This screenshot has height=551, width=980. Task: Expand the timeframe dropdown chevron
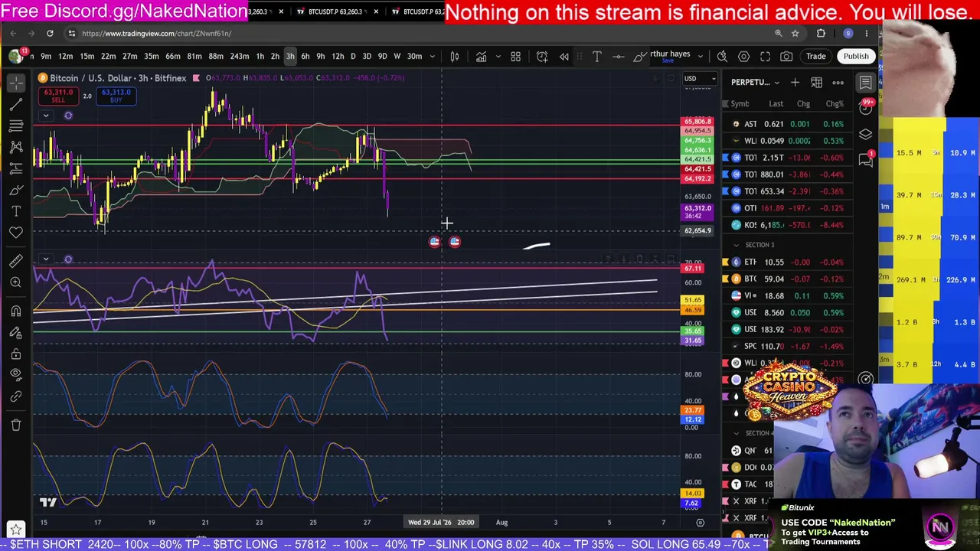click(433, 56)
